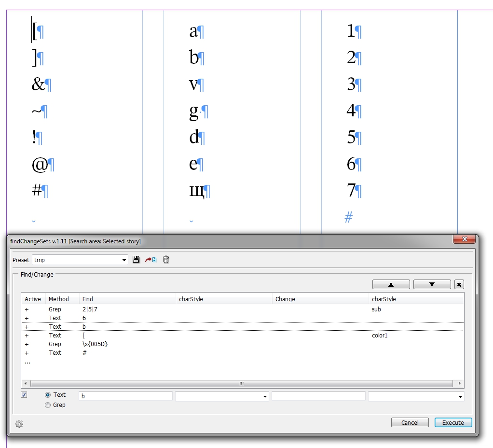Move the selected row down with the arrow button
This screenshot has height=448, width=493.
(432, 284)
